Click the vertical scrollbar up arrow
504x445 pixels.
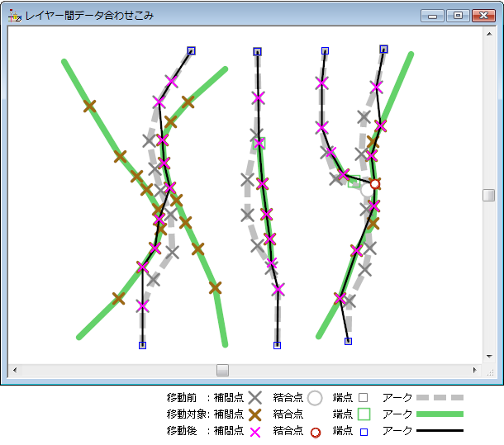pos(489,34)
